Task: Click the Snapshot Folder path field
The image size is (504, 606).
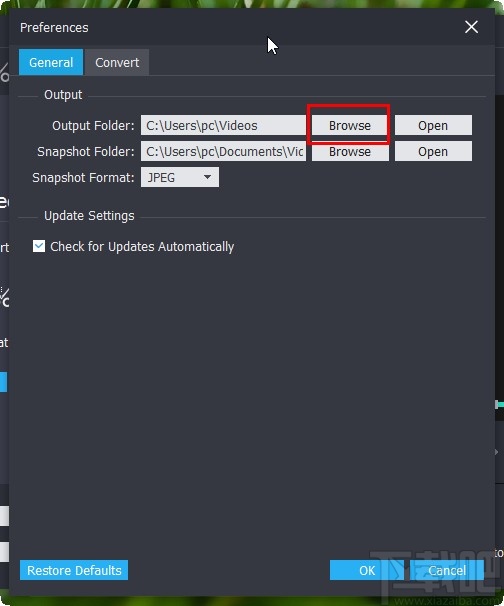Action: 223,151
